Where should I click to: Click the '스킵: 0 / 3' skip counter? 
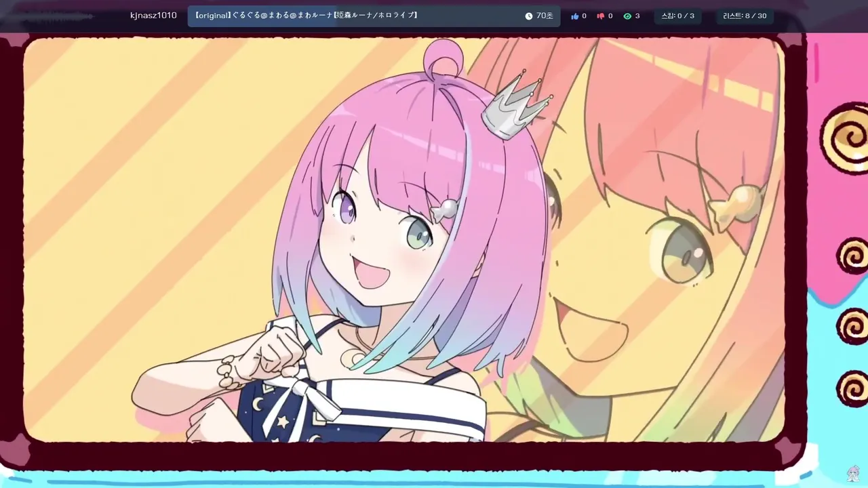pos(678,16)
